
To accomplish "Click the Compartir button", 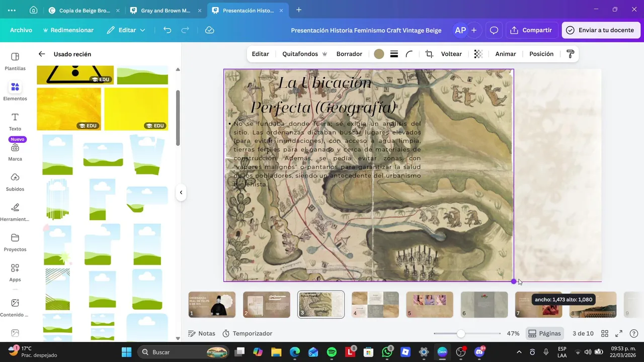I will click(x=531, y=30).
